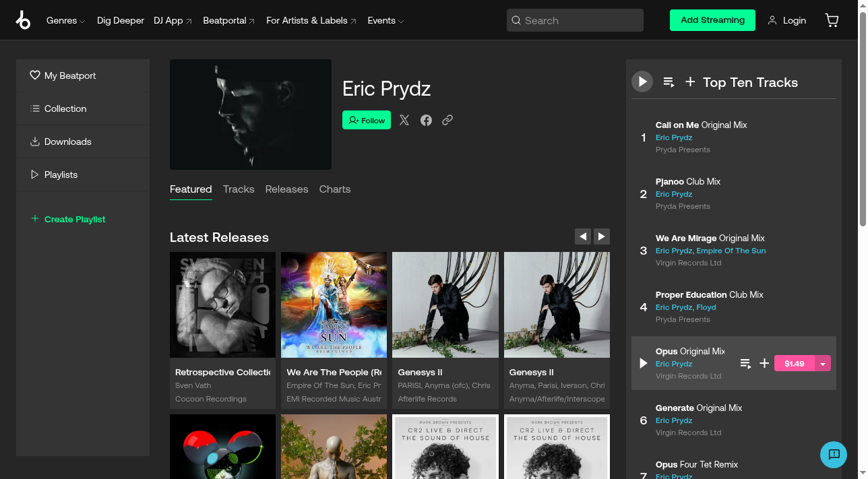Click into the Search field

(x=575, y=20)
